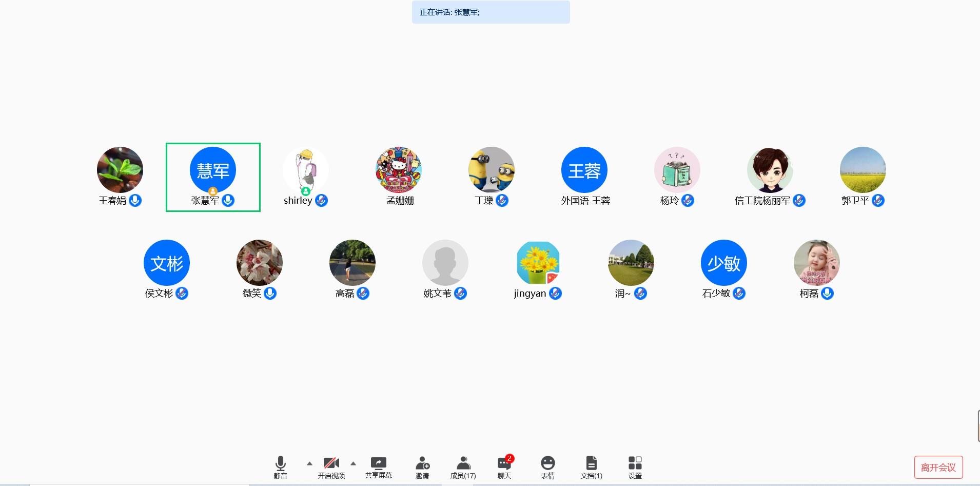This screenshot has width=980, height=486.
Task: Click mic status icon next to 王春娟
Action: click(x=135, y=200)
